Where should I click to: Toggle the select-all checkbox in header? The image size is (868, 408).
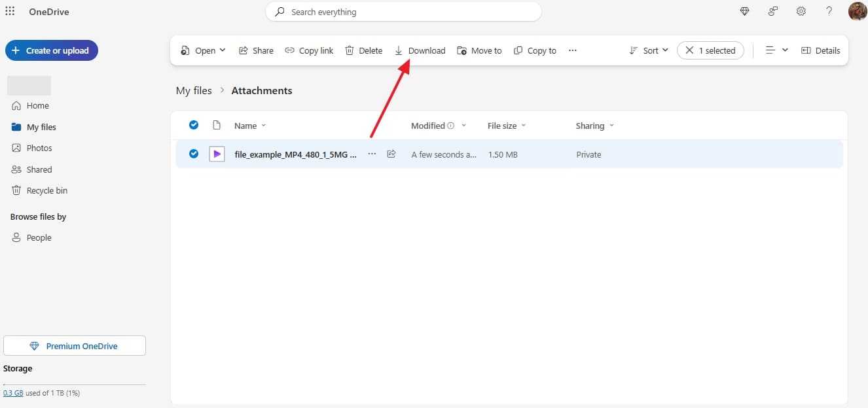click(x=194, y=124)
